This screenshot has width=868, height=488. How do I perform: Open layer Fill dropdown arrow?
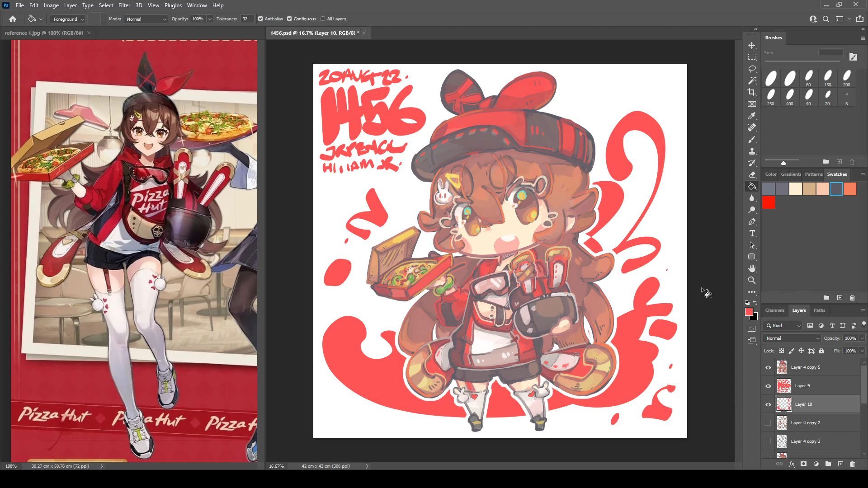click(862, 351)
